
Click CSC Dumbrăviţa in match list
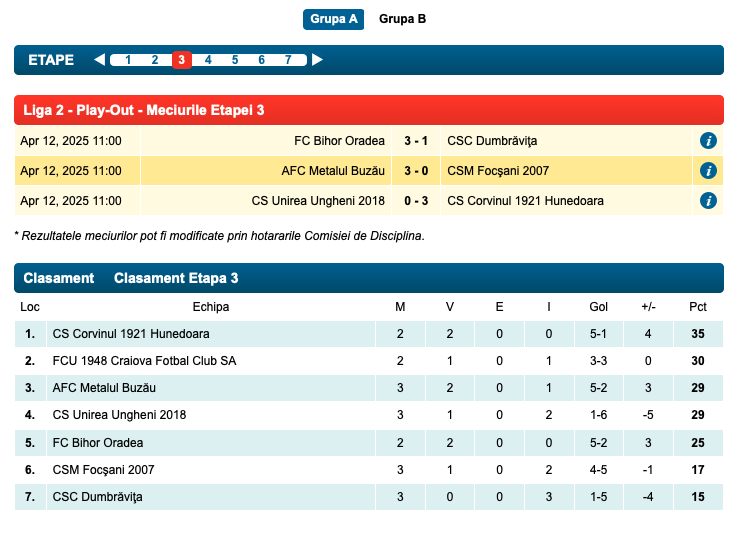click(492, 141)
